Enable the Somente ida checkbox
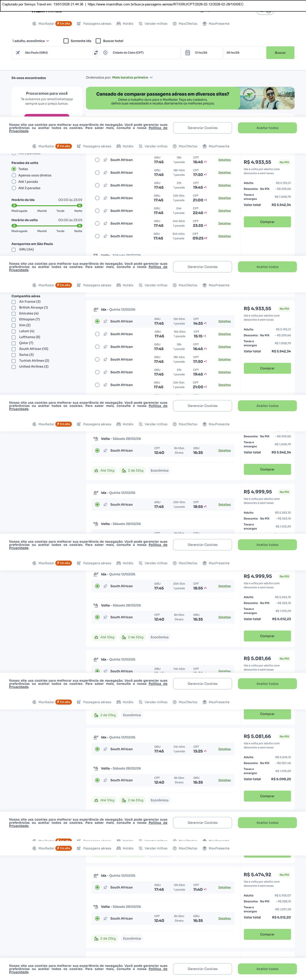The width and height of the screenshot is (306, 980). pyautogui.click(x=66, y=41)
